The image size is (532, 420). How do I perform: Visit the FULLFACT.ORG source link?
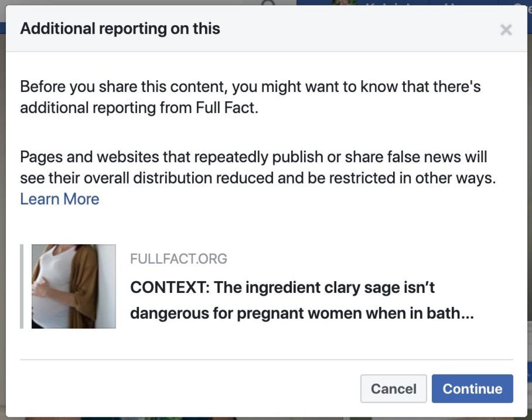click(x=179, y=259)
